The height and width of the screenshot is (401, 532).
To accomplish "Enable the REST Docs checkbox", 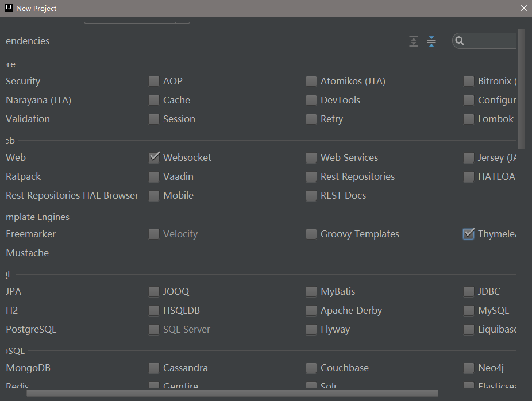I will (311, 196).
